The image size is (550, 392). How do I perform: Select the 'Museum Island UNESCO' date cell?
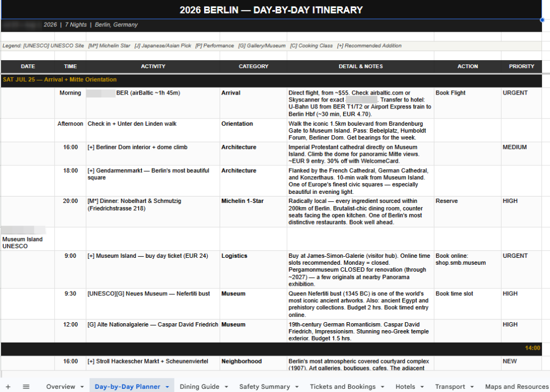click(28, 239)
